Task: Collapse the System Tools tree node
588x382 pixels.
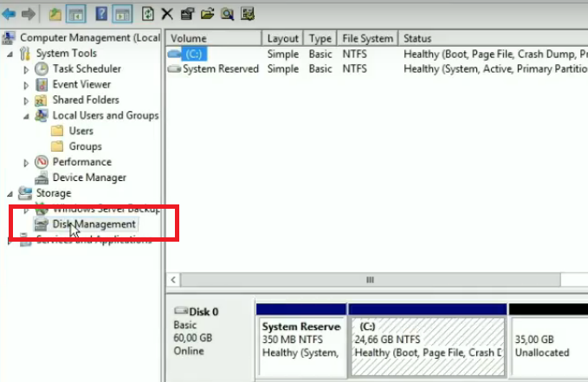Action: (x=10, y=54)
